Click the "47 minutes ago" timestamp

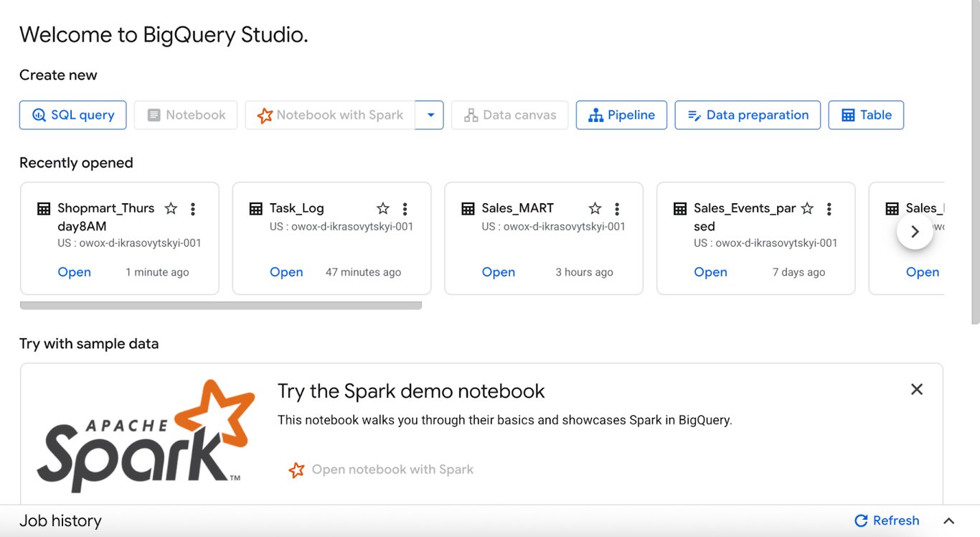pyautogui.click(x=363, y=273)
